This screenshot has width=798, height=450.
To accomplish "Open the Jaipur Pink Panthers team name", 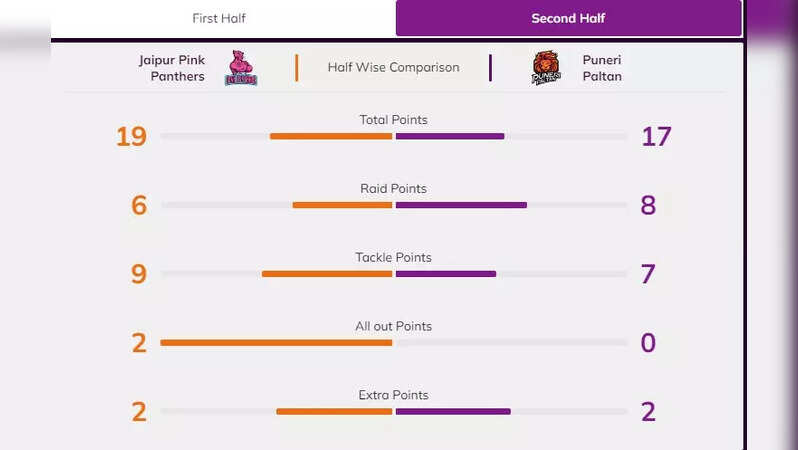I will click(x=172, y=68).
